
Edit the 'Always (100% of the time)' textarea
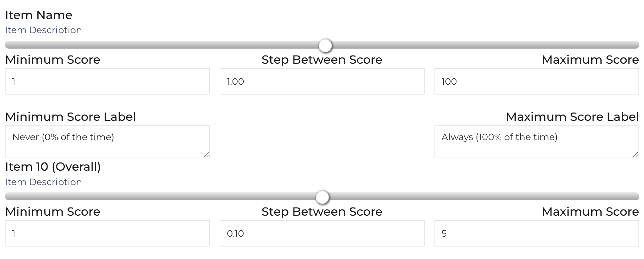(536, 141)
